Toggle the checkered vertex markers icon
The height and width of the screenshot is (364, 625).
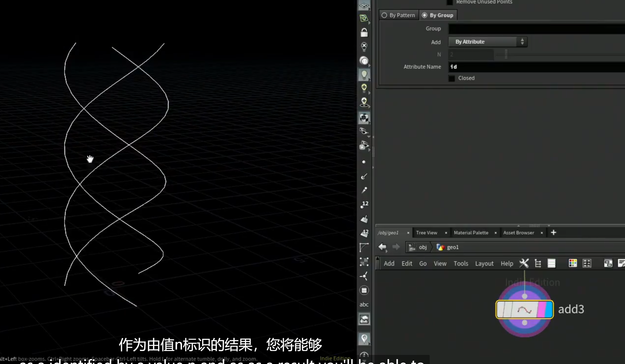pyautogui.click(x=364, y=262)
